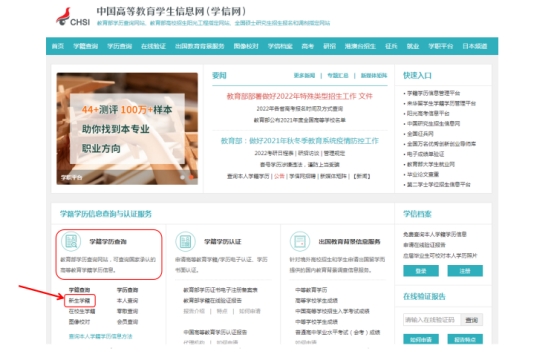Click the 如何申请 button under 在线验证报告
The height and width of the screenshot is (360, 554).
pos(421,339)
